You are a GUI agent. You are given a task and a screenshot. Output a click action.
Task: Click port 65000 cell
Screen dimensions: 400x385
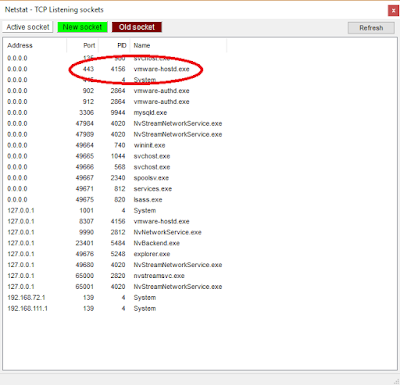point(85,276)
